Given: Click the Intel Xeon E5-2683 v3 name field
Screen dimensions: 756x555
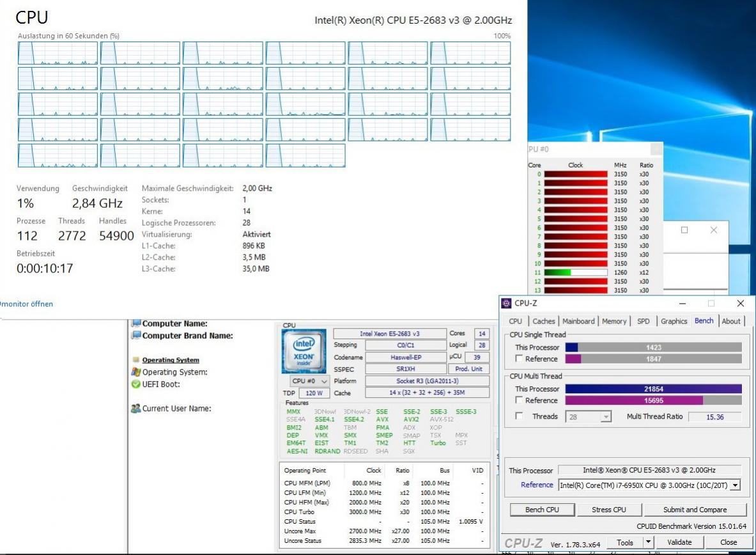Looking at the screenshot, I should pos(390,334).
